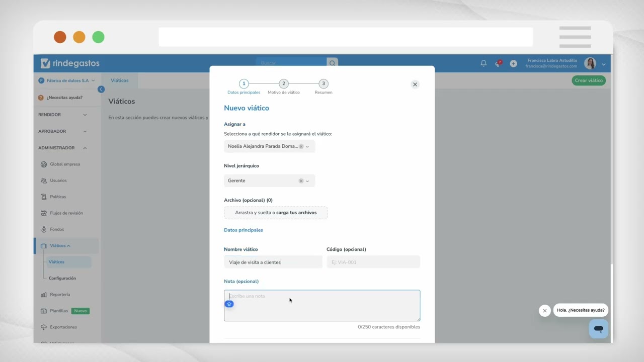Edit the Nombre viático field

[x=273, y=262]
